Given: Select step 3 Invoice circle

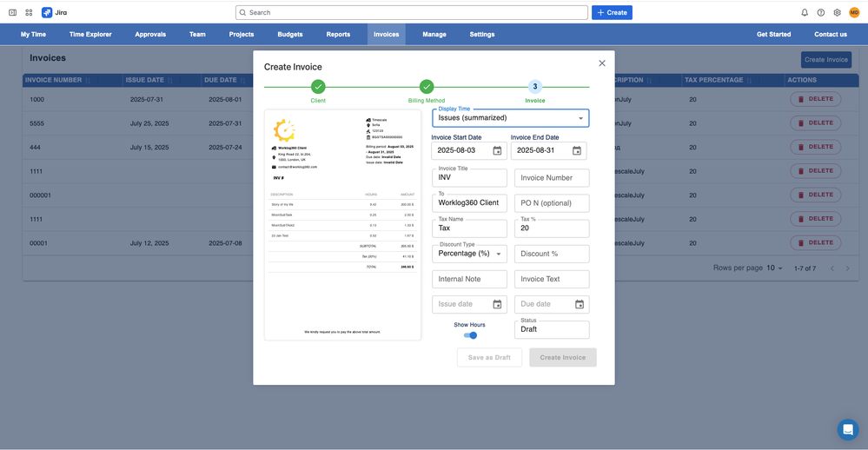Looking at the screenshot, I should coord(534,86).
